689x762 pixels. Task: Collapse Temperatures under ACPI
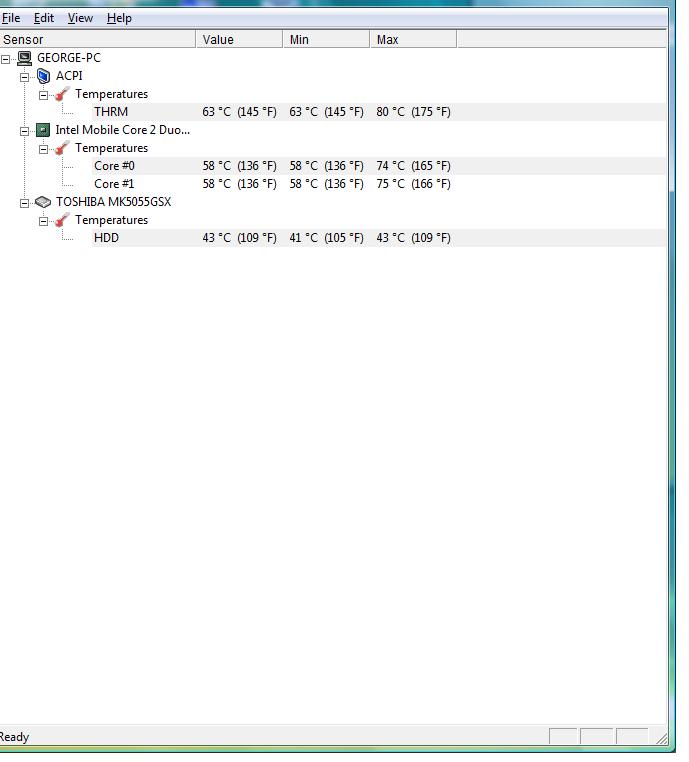[x=43, y=95]
